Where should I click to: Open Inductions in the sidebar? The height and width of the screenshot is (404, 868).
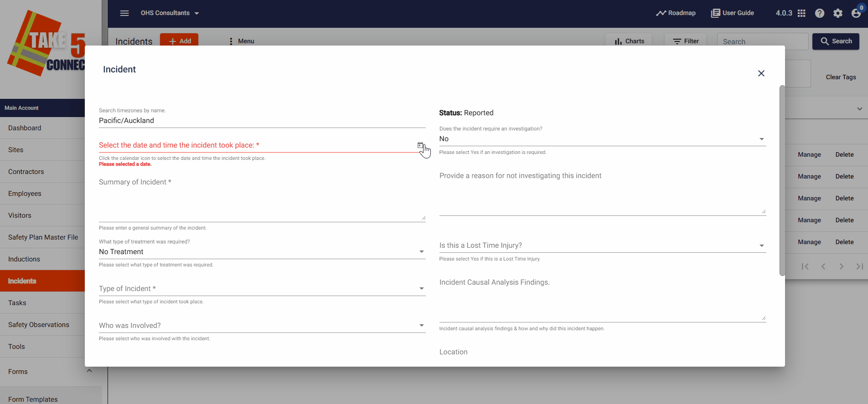[42, 259]
